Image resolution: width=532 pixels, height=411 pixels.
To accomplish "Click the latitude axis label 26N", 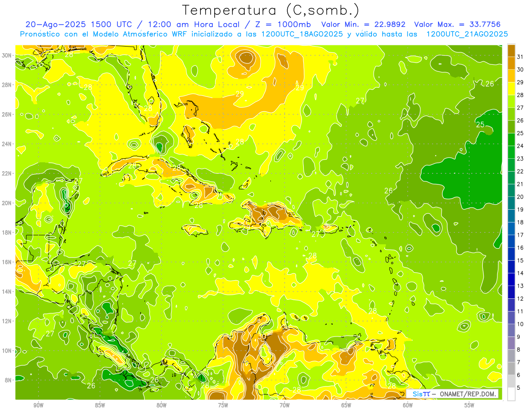I will click(x=7, y=114).
